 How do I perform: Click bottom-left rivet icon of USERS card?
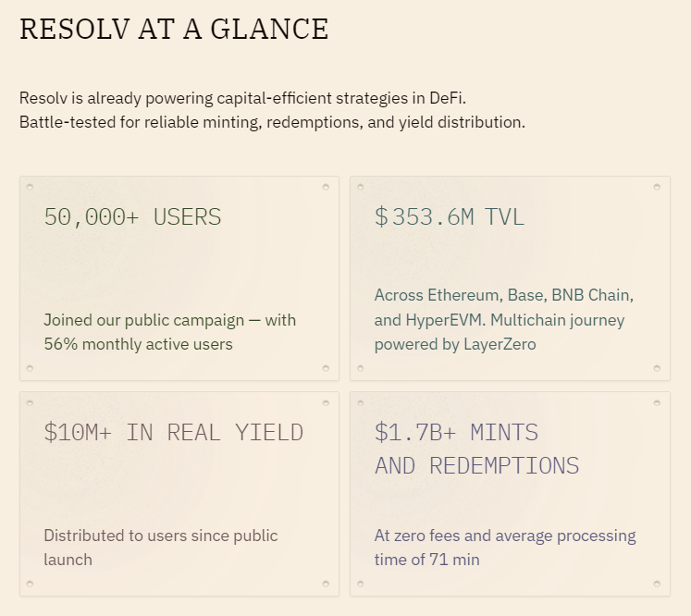[x=30, y=368]
